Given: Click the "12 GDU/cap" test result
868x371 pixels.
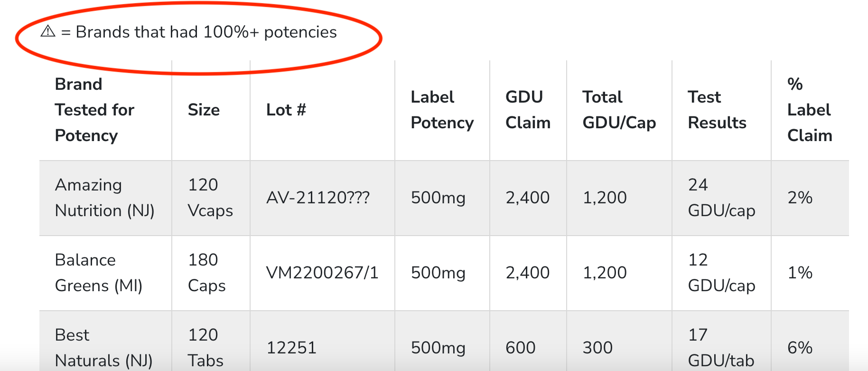Looking at the screenshot, I should point(721,273).
